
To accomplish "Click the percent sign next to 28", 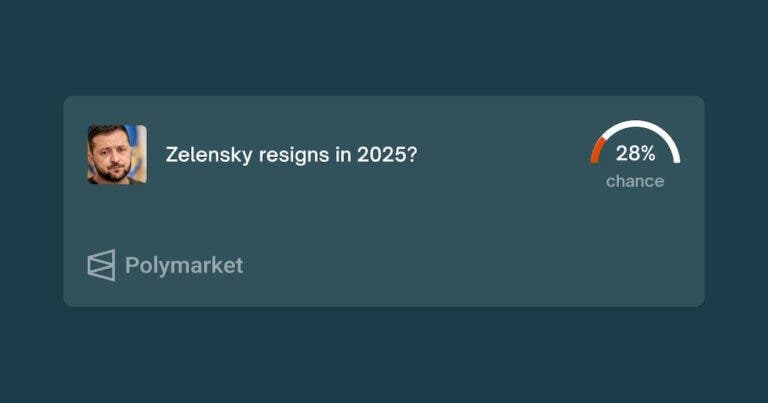I will coord(647,154).
